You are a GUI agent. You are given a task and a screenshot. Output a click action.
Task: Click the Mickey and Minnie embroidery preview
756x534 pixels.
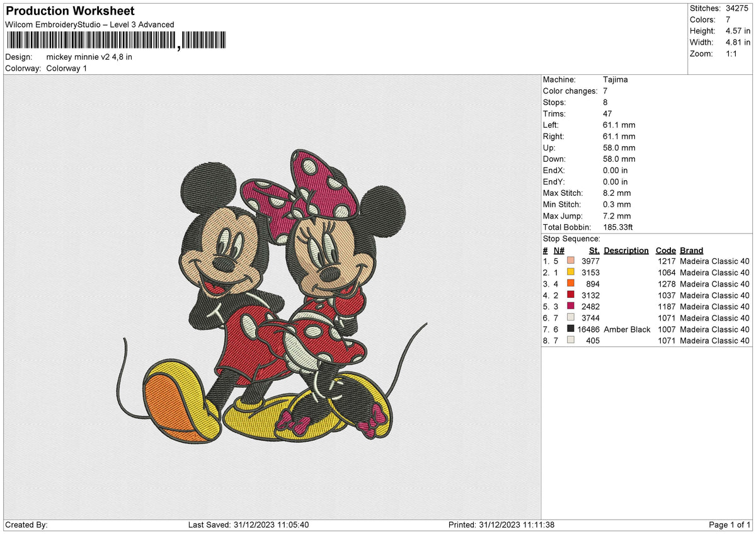(273, 296)
